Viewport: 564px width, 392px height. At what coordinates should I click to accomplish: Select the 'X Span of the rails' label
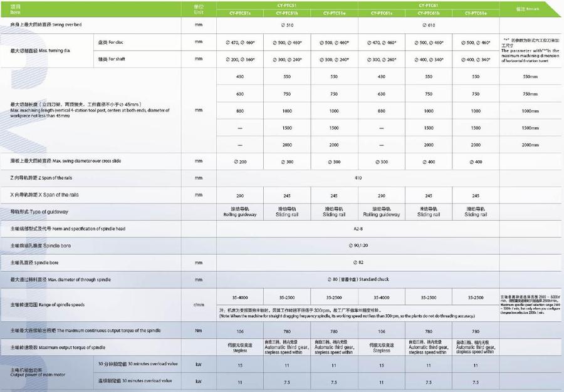click(44, 195)
